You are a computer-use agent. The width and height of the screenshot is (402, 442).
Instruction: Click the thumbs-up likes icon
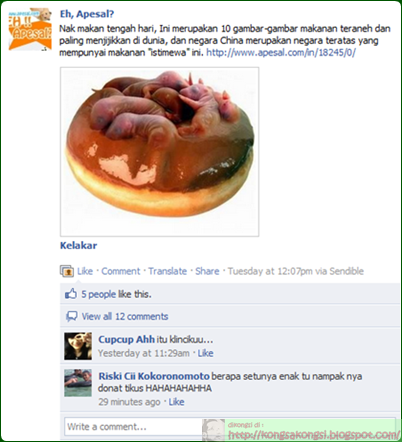click(70, 294)
